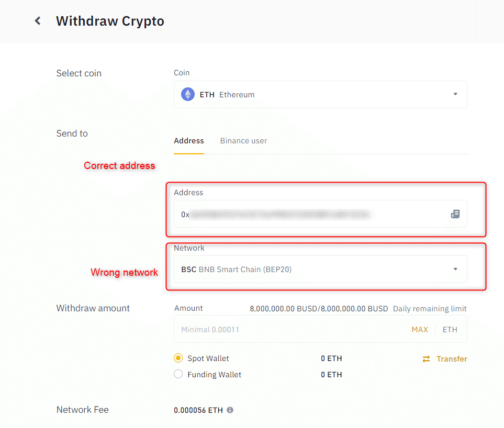Image resolution: width=504 pixels, height=428 pixels.
Task: Expand the Network dropdown arrow
Action: (x=455, y=269)
